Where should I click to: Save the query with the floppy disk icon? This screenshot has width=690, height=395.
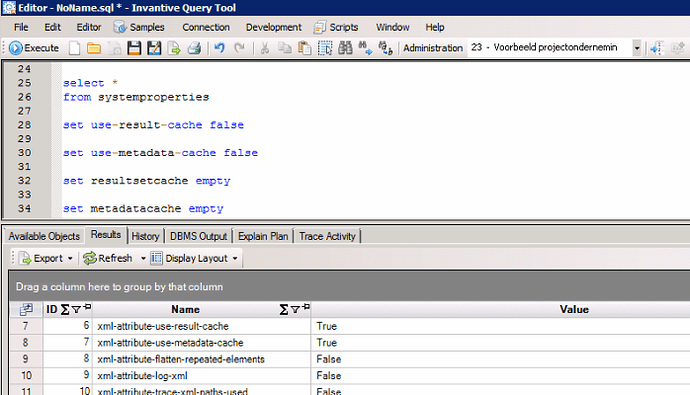tap(134, 48)
